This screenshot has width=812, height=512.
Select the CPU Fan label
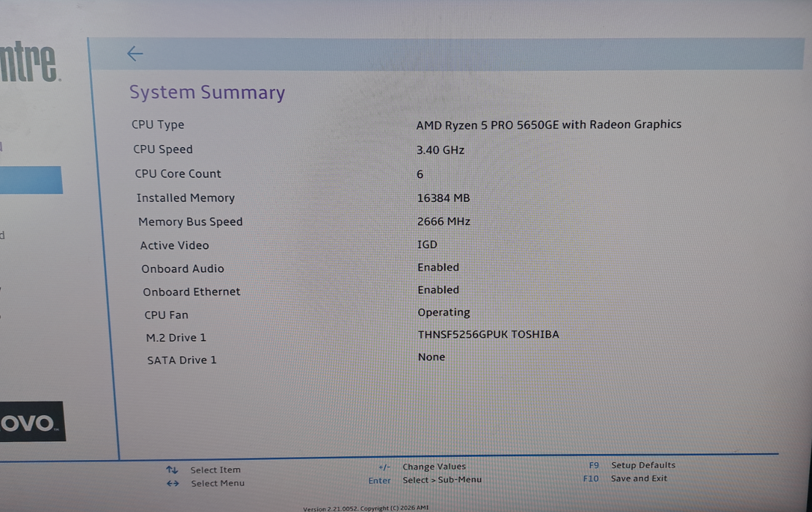click(x=166, y=315)
